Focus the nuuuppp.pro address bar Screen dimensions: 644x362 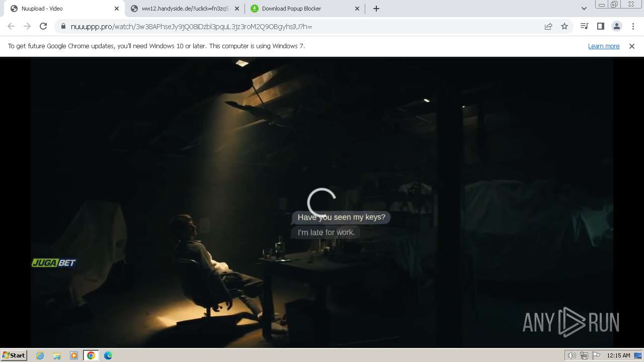pyautogui.click(x=302, y=26)
